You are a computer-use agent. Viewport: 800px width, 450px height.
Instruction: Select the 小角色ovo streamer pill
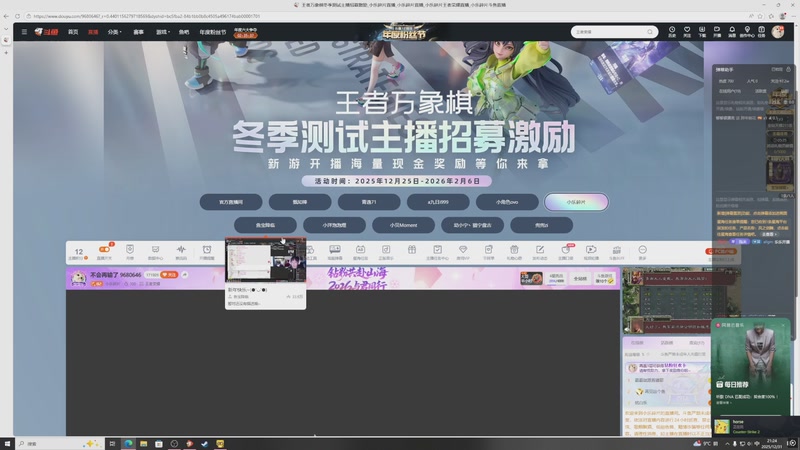pyautogui.click(x=507, y=202)
